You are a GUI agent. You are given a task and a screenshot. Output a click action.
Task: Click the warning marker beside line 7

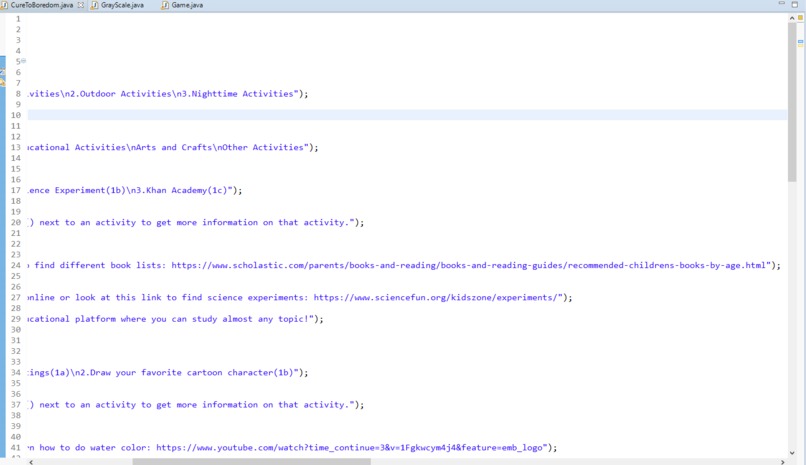click(x=2, y=82)
